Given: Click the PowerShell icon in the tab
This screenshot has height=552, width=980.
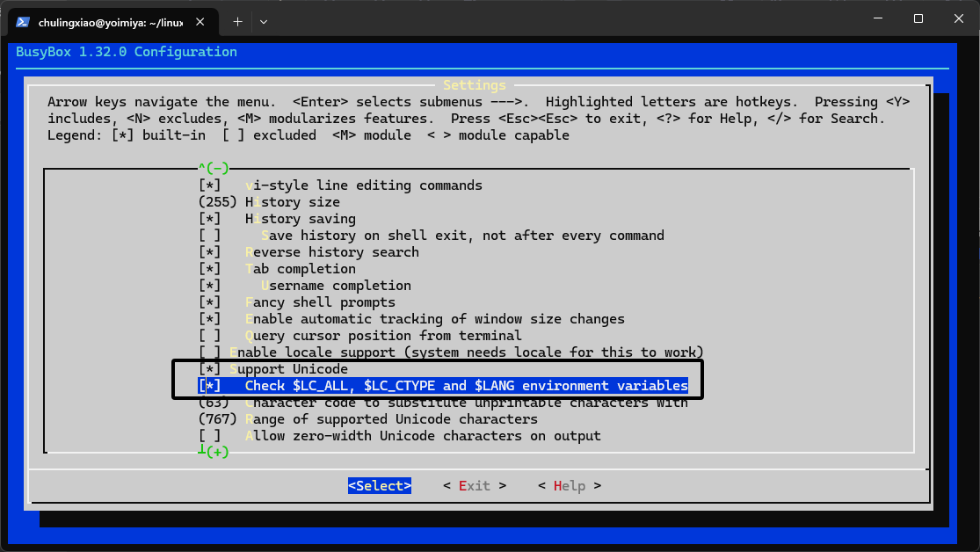Looking at the screenshot, I should [23, 22].
